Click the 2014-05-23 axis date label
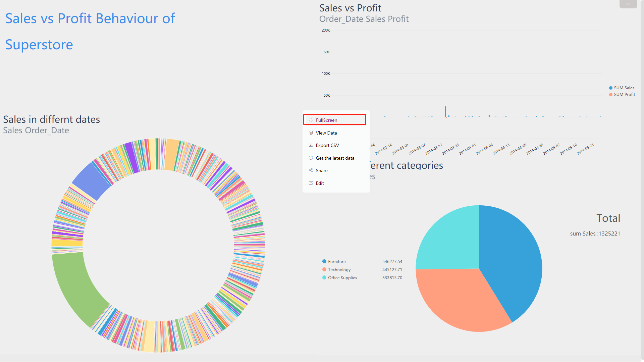This screenshot has width=644, height=362. point(586,149)
